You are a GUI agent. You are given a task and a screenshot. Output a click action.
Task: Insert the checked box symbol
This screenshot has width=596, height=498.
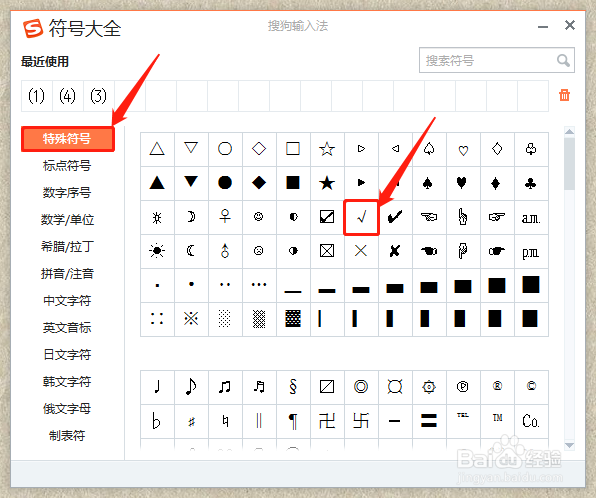click(327, 217)
